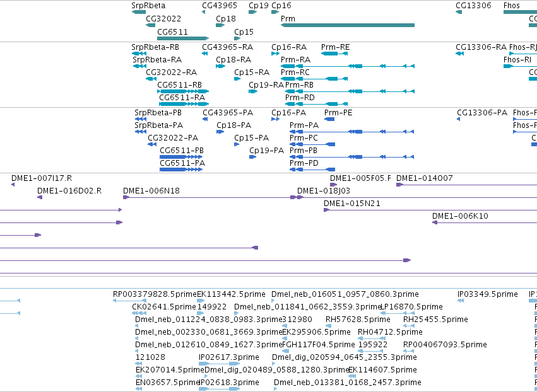Image resolution: width=537 pixels, height=392 pixels.
Task: Select the Prm-RC transcript label
Action: point(295,72)
